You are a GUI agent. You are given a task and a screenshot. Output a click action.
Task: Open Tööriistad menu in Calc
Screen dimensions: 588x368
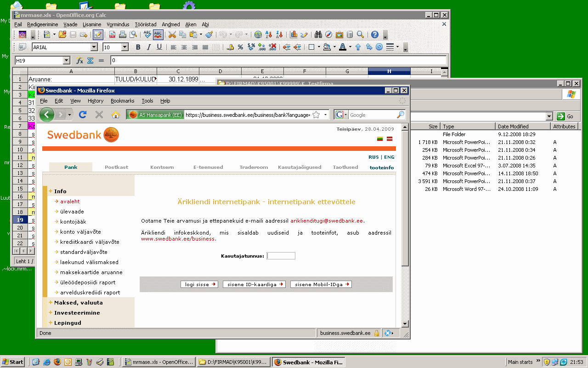tap(146, 24)
